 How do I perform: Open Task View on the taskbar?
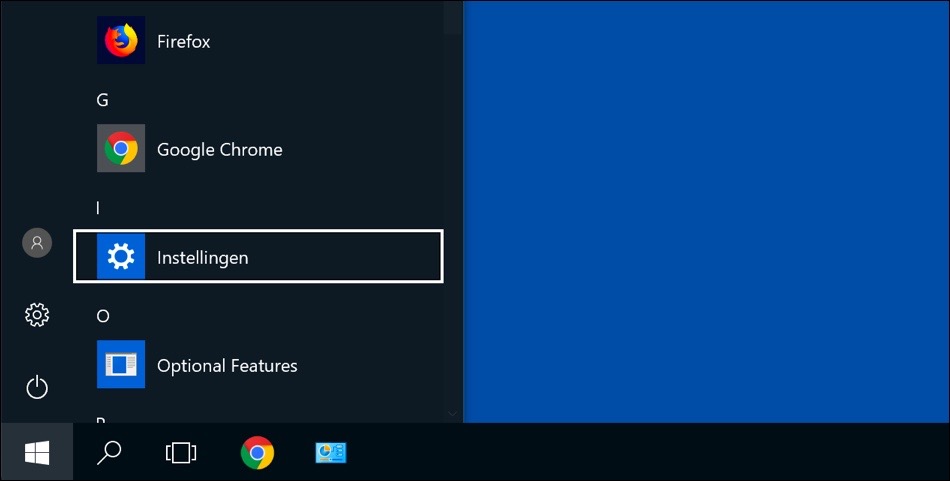[181, 453]
